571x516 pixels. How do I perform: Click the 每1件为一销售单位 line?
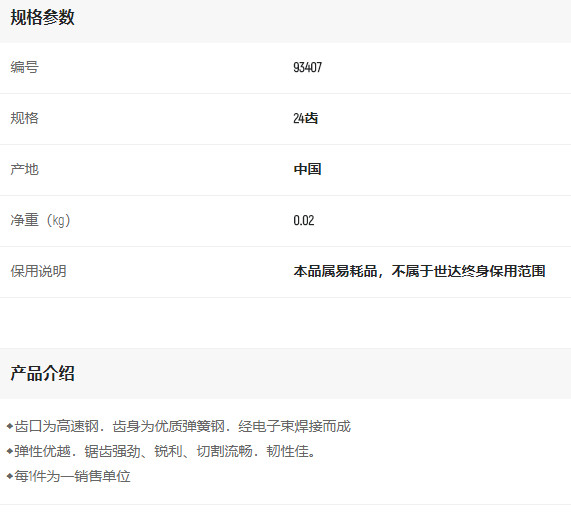point(72,476)
